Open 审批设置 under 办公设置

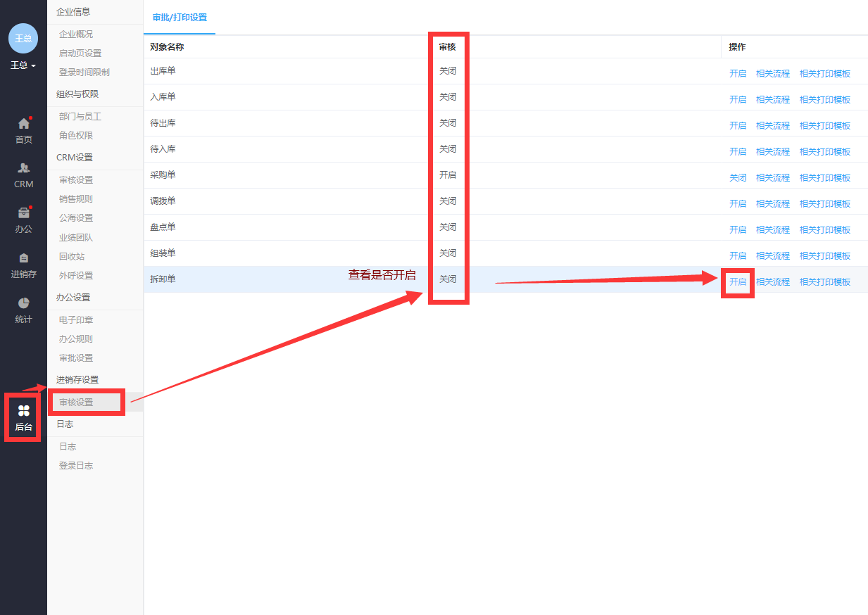(x=76, y=357)
